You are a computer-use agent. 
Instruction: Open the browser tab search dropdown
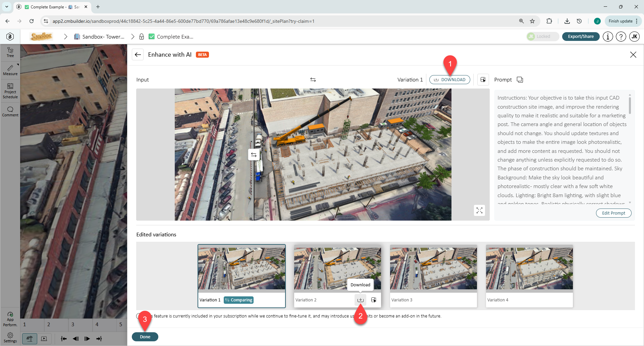7,7
